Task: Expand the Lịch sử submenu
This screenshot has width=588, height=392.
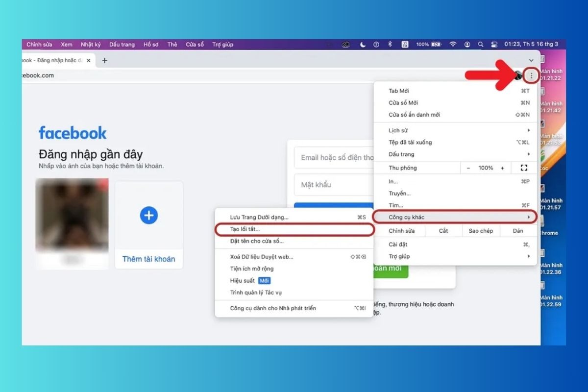Action: (455, 130)
